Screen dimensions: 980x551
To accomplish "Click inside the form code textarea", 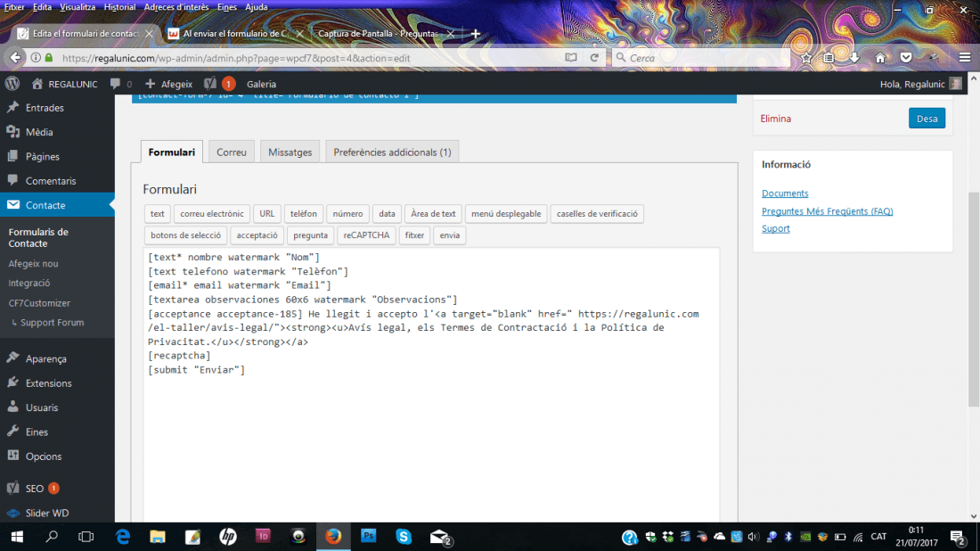I will tap(431, 385).
